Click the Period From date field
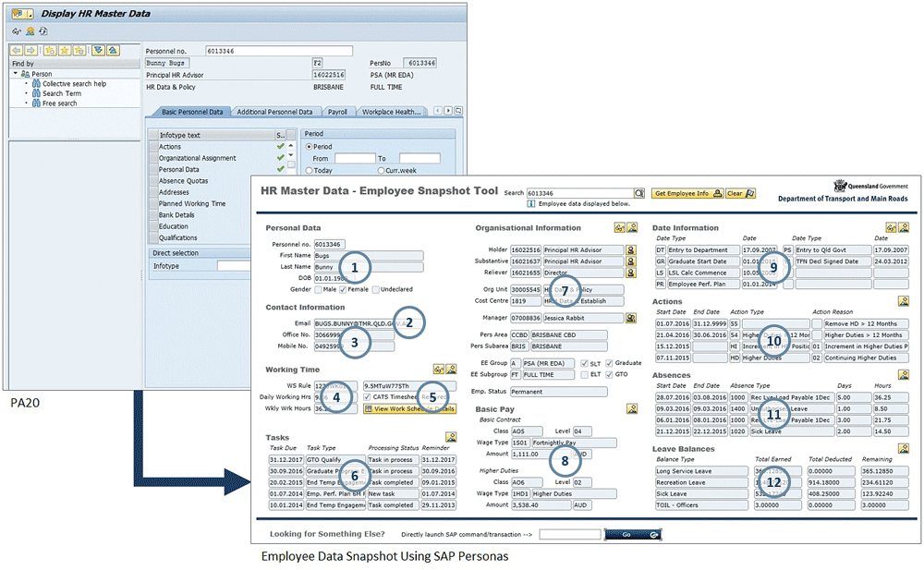Image resolution: width=924 pixels, height=570 pixels. [355, 159]
